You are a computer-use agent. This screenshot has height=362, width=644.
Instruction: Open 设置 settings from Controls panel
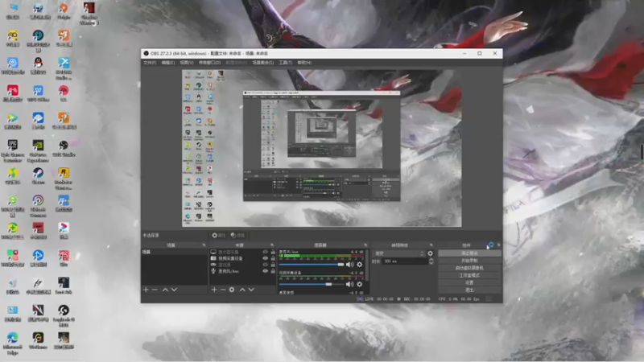[x=469, y=283]
